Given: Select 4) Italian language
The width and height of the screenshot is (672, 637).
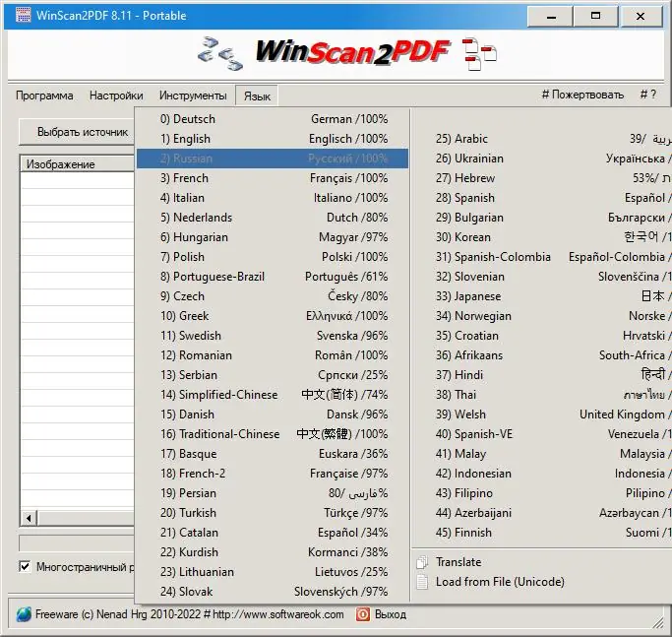Looking at the screenshot, I should [273, 198].
